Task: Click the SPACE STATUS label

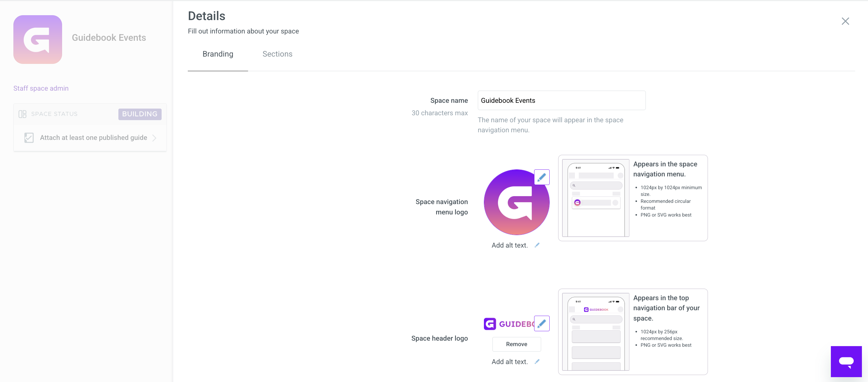Action: [54, 114]
